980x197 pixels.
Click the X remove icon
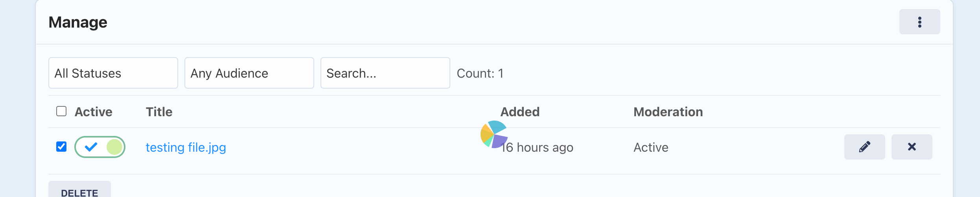click(912, 147)
